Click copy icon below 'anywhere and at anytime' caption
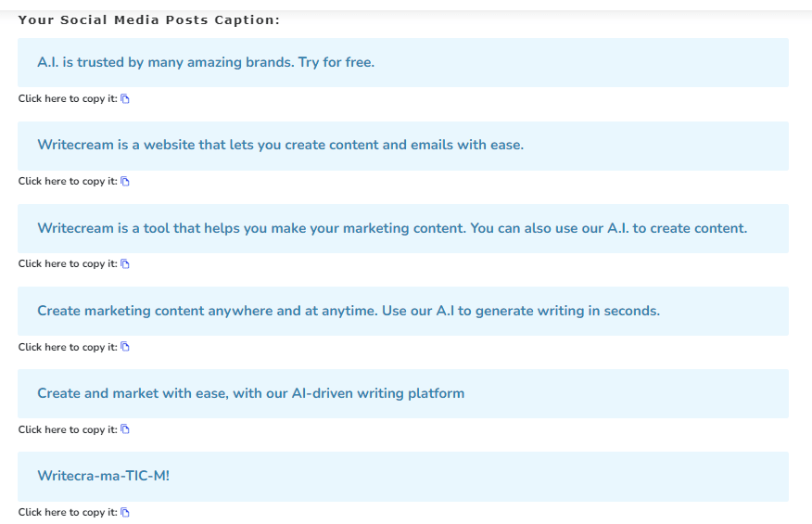This screenshot has width=812, height=524. [x=125, y=347]
